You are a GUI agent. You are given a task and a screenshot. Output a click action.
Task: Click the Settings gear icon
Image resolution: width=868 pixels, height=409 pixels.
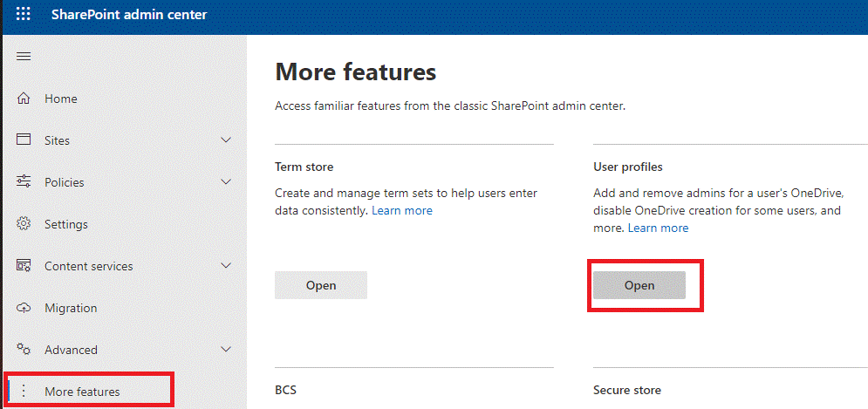[x=24, y=224]
